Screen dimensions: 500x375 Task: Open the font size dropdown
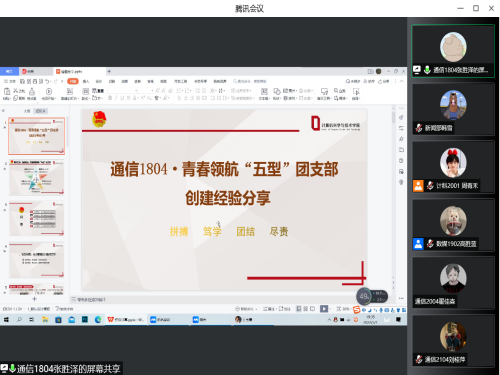146,90
